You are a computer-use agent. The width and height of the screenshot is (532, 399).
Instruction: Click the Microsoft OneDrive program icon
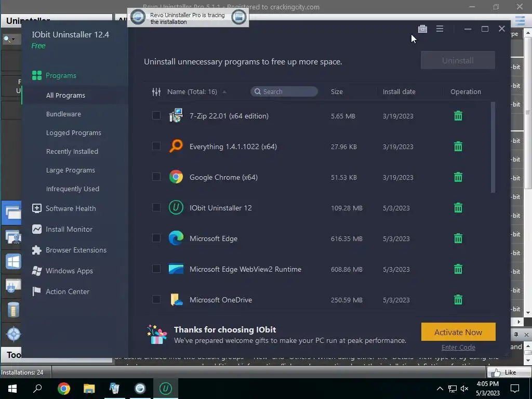click(176, 300)
